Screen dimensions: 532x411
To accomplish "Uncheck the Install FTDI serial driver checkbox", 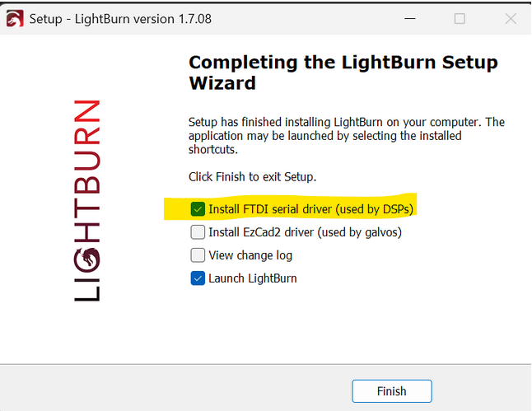I will 198,209.
